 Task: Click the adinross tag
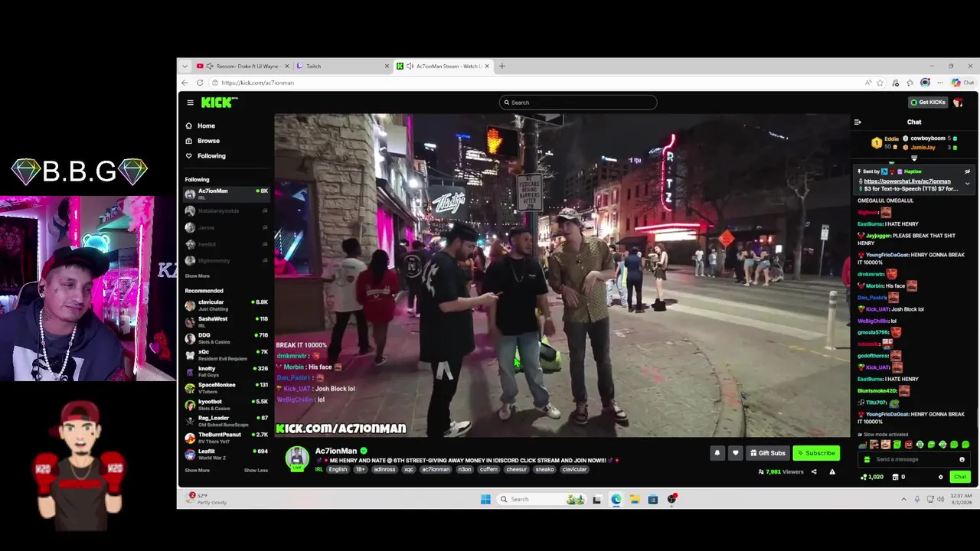coord(384,470)
